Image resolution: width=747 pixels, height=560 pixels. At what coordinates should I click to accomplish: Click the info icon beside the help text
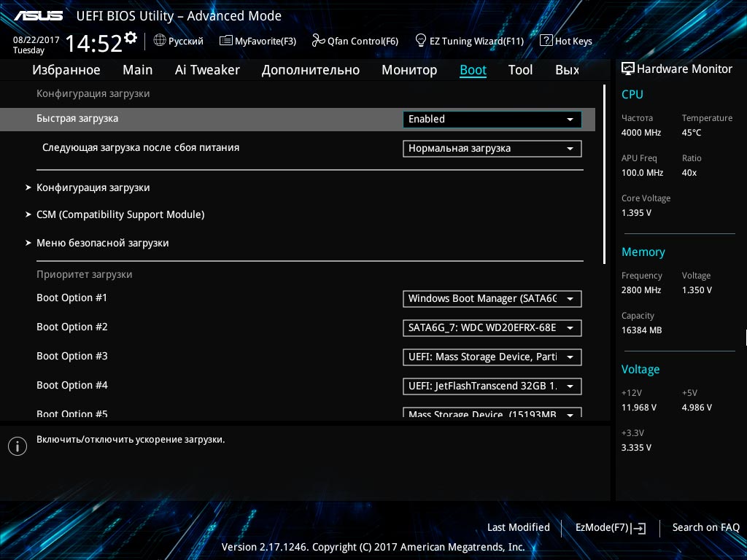[x=18, y=446]
